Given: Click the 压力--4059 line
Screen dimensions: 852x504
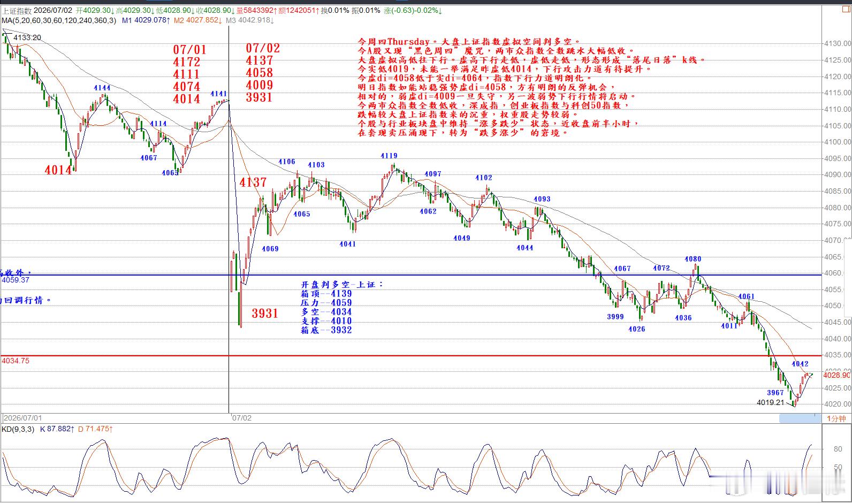Looking at the screenshot, I should 326,303.
